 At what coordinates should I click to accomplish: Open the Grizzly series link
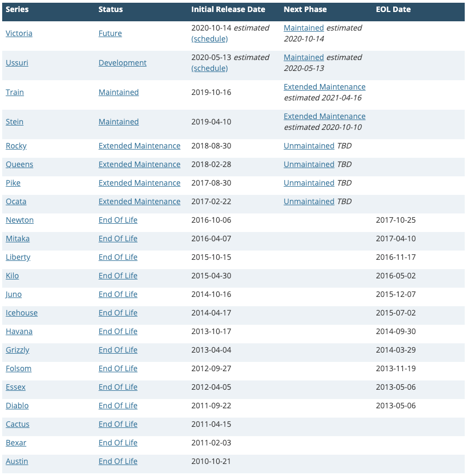17,350
